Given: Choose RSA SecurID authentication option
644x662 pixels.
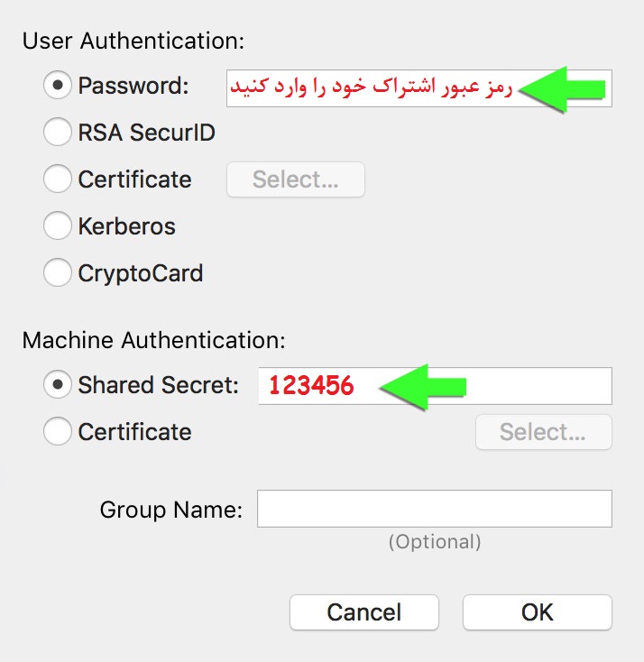Looking at the screenshot, I should [x=58, y=133].
